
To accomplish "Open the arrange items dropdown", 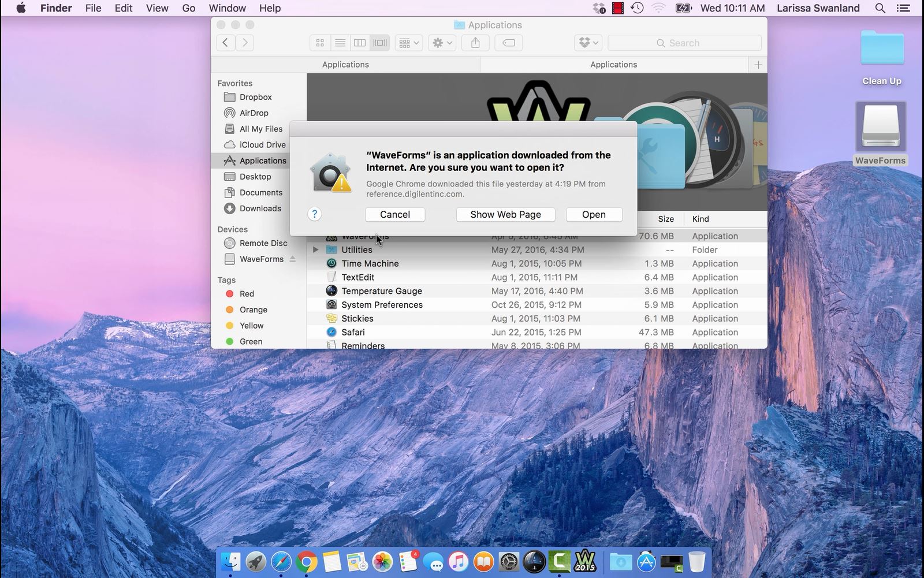I will point(409,43).
